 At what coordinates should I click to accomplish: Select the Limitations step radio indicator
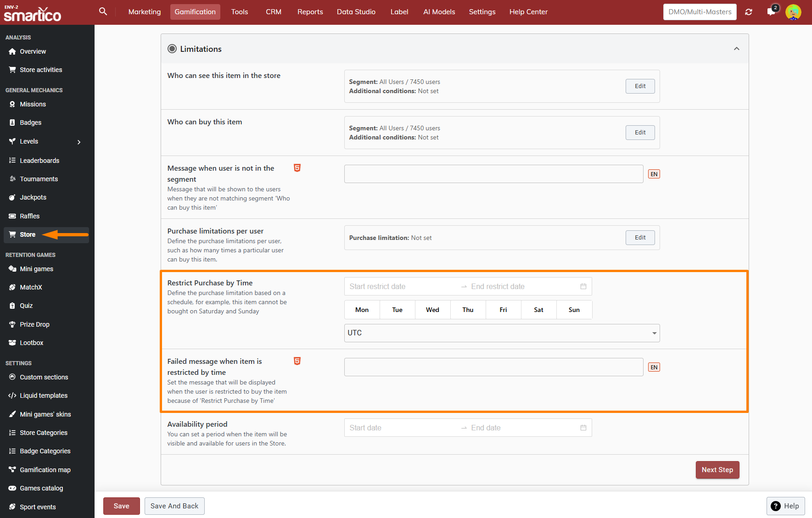click(x=172, y=49)
